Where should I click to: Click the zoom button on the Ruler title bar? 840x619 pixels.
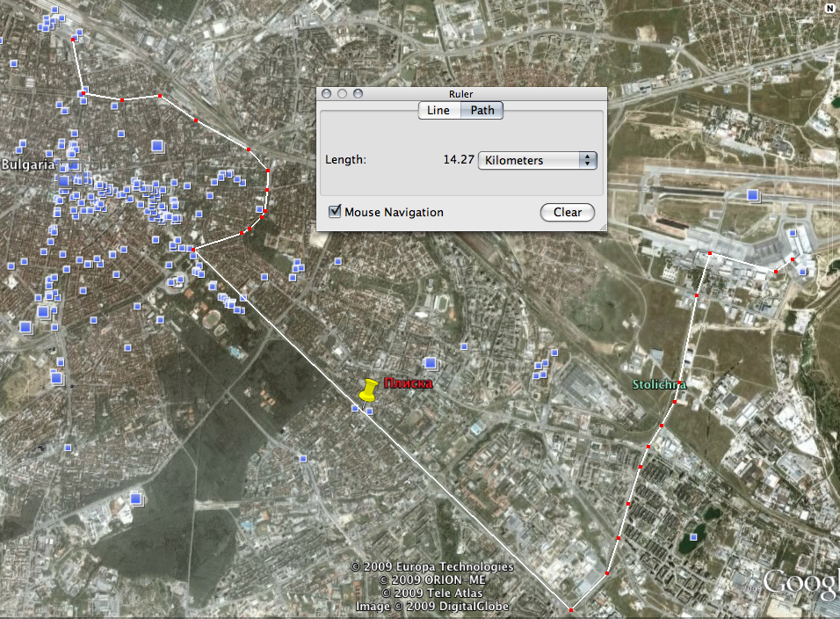[356, 94]
